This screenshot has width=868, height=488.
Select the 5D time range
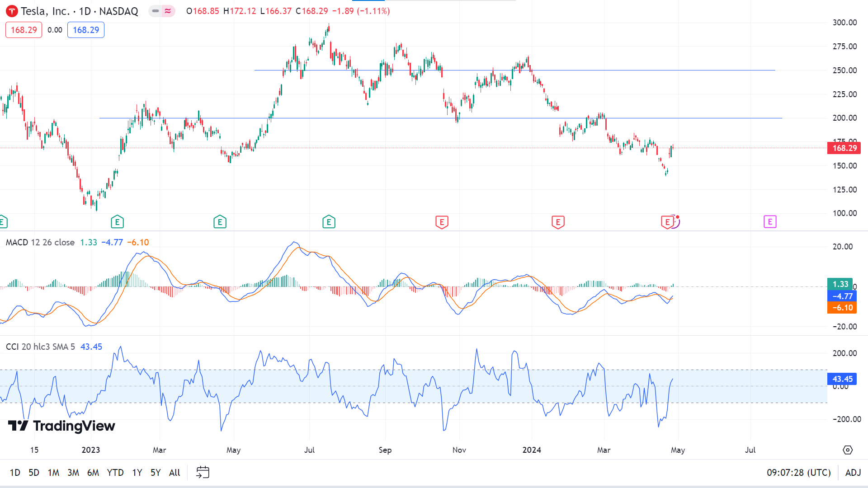click(x=34, y=473)
